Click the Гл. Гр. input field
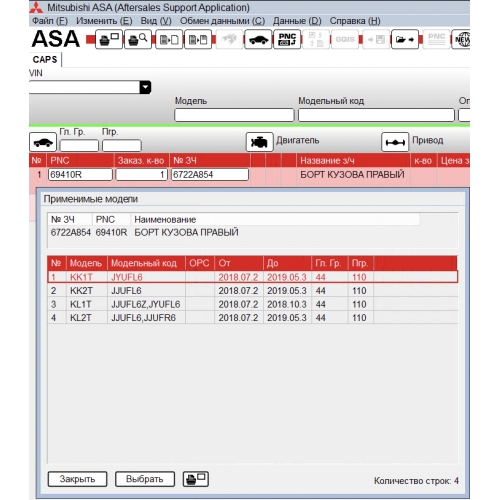500x500 pixels. click(79, 146)
